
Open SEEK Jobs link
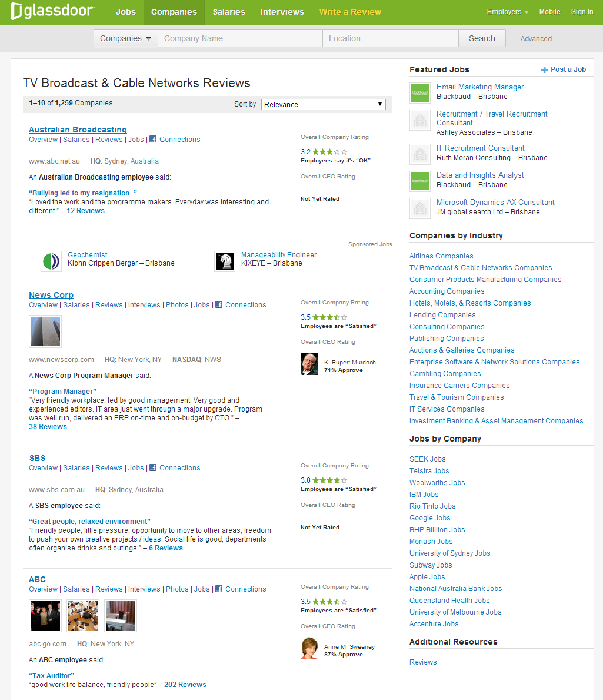click(427, 459)
